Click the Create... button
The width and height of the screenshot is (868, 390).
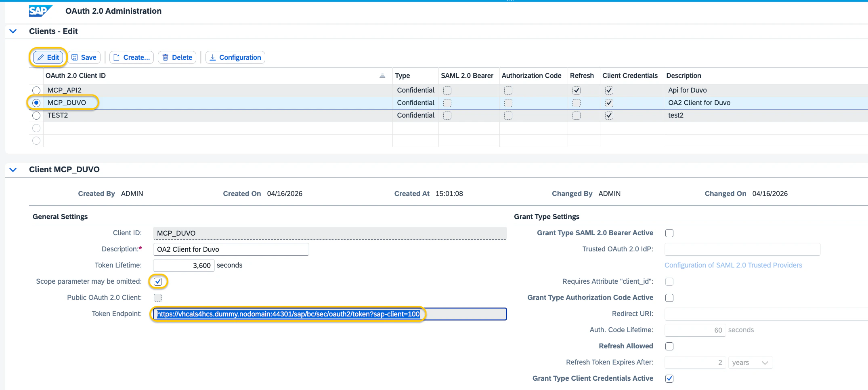pyautogui.click(x=132, y=57)
